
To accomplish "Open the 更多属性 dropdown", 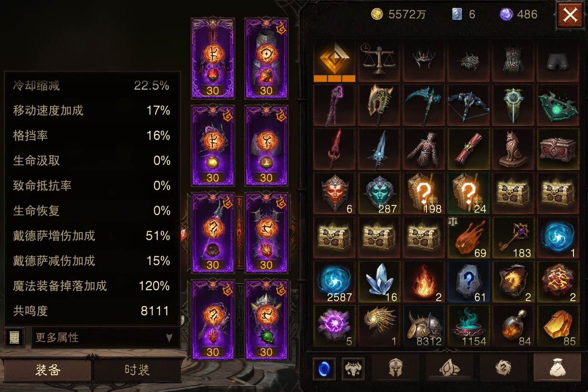I will point(105,338).
